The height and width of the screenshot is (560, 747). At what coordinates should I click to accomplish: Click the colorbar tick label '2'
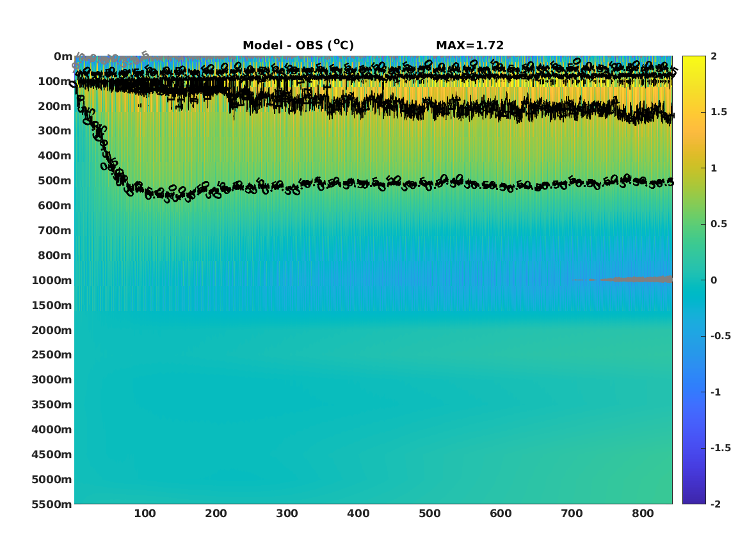[x=714, y=56]
